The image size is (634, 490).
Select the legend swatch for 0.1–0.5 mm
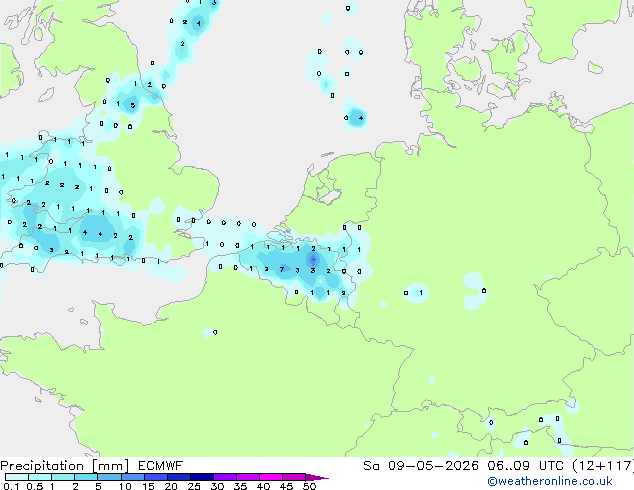(17, 477)
